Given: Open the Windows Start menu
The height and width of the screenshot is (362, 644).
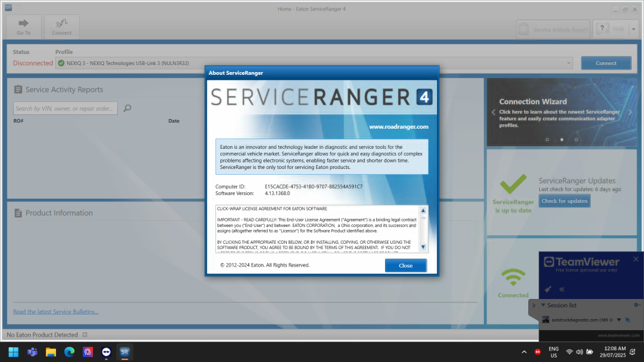Looking at the screenshot, I should (x=14, y=352).
